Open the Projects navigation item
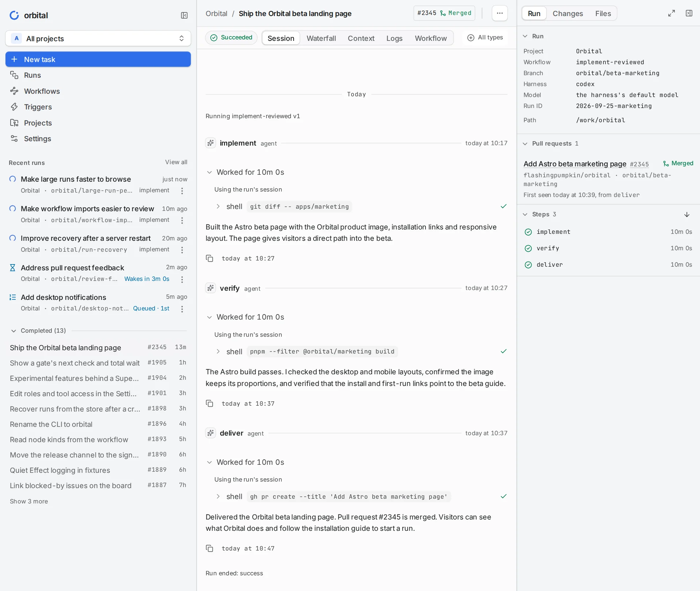The height and width of the screenshot is (591, 700). 98,123
